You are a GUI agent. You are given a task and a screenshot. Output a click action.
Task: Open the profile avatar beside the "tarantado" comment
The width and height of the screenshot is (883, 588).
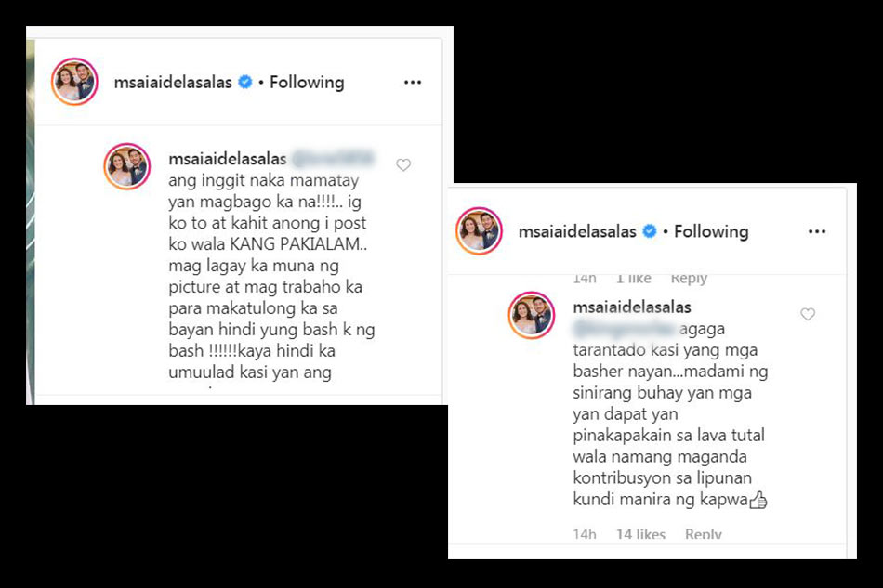[532, 315]
